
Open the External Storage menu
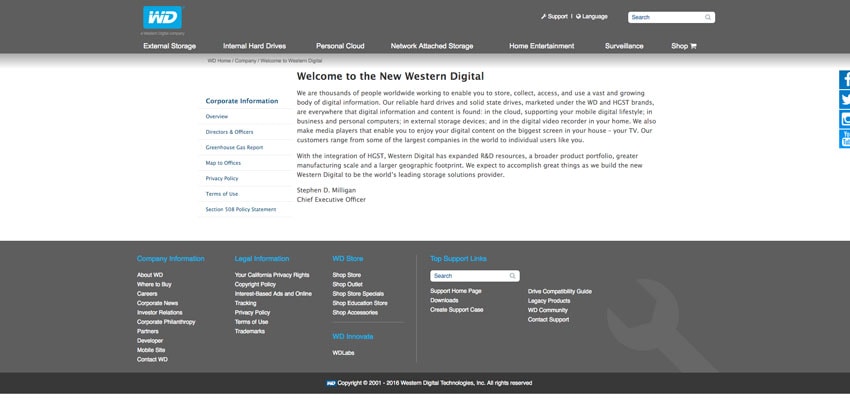click(x=170, y=46)
